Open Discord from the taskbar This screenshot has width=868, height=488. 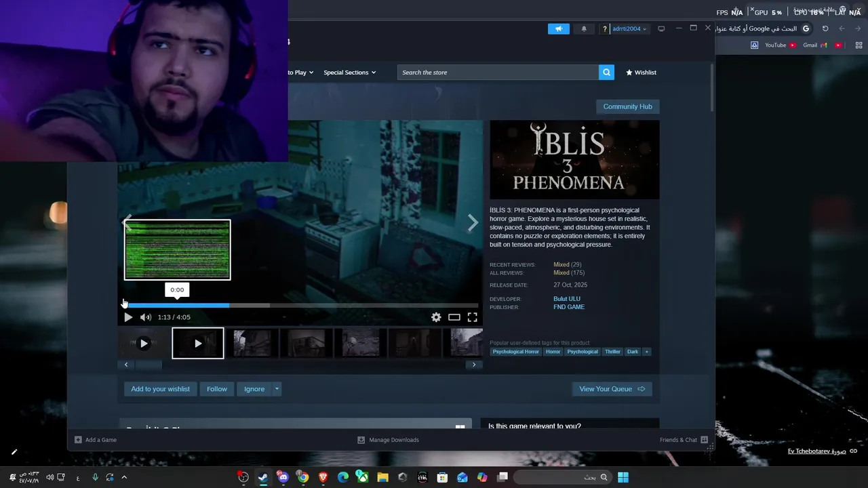click(x=283, y=477)
